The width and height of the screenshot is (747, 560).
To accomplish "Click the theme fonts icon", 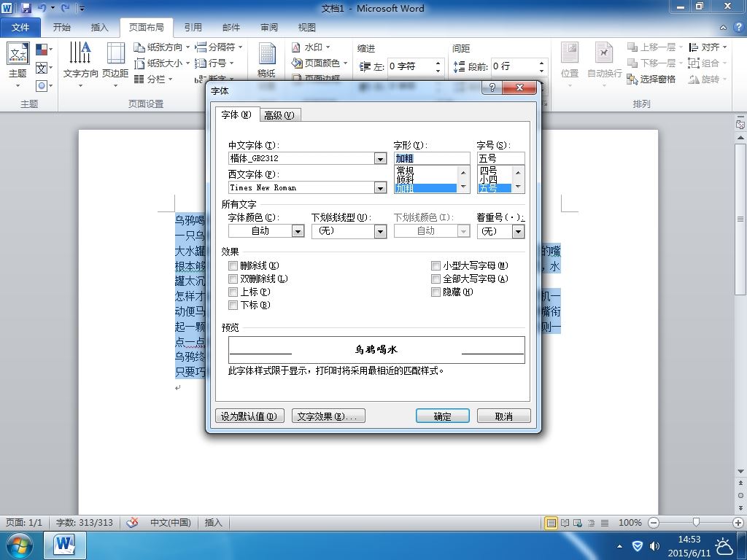I will tap(43, 68).
